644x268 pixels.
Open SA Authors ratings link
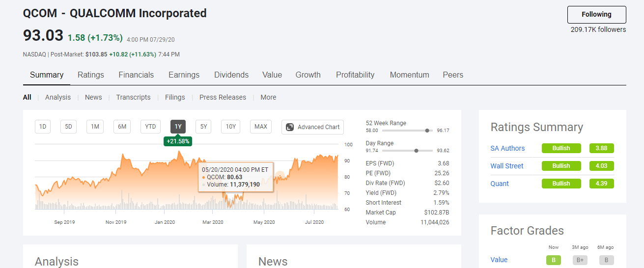pyautogui.click(x=507, y=148)
